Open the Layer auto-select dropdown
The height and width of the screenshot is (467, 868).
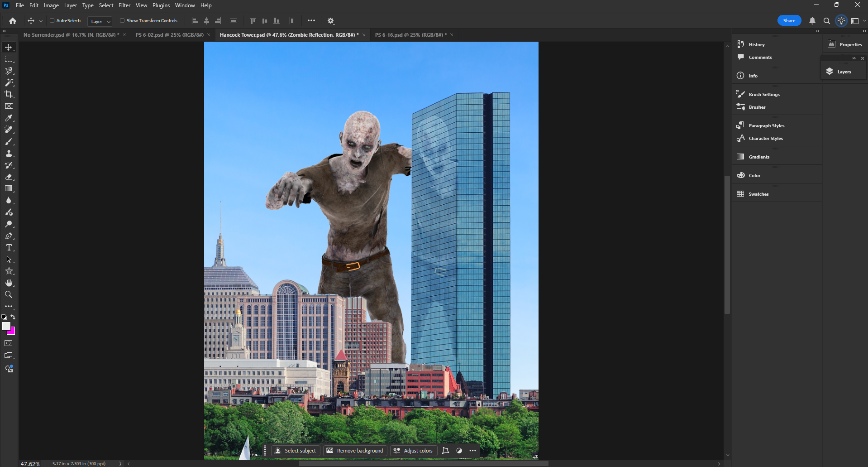[100, 21]
